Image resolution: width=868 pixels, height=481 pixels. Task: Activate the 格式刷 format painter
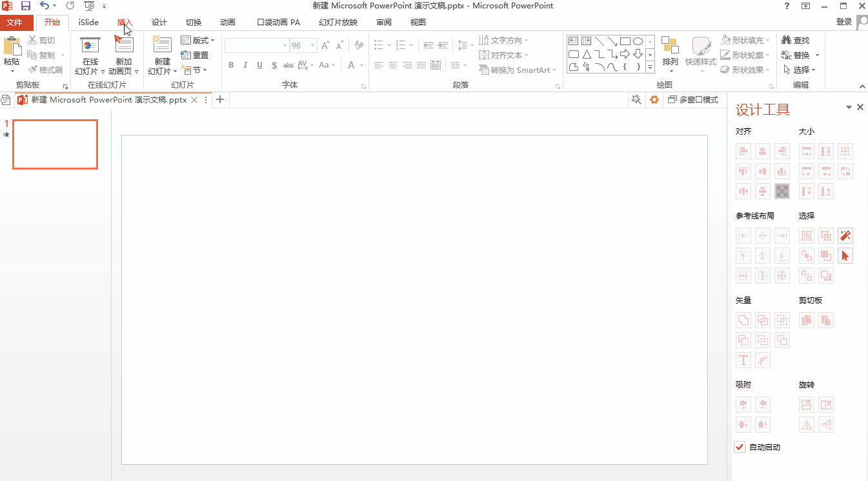click(45, 70)
